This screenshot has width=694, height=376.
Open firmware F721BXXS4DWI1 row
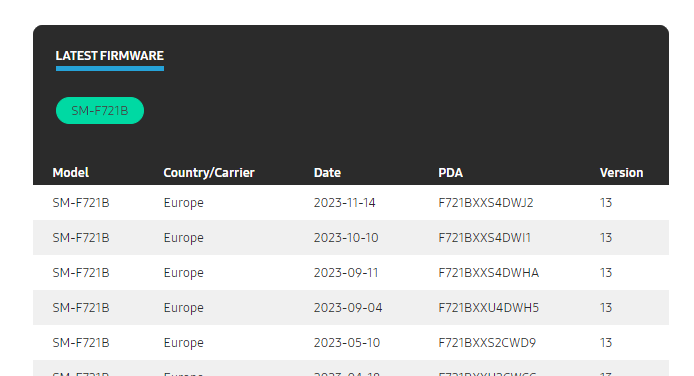point(351,238)
